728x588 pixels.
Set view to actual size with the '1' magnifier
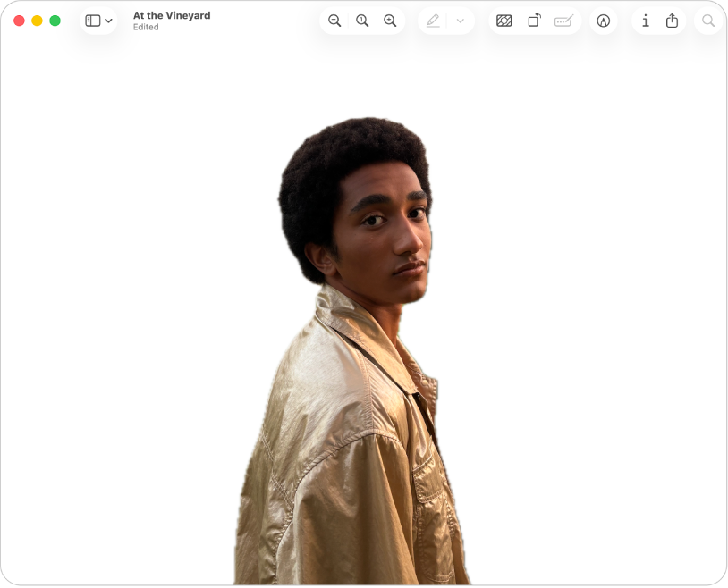click(x=362, y=20)
